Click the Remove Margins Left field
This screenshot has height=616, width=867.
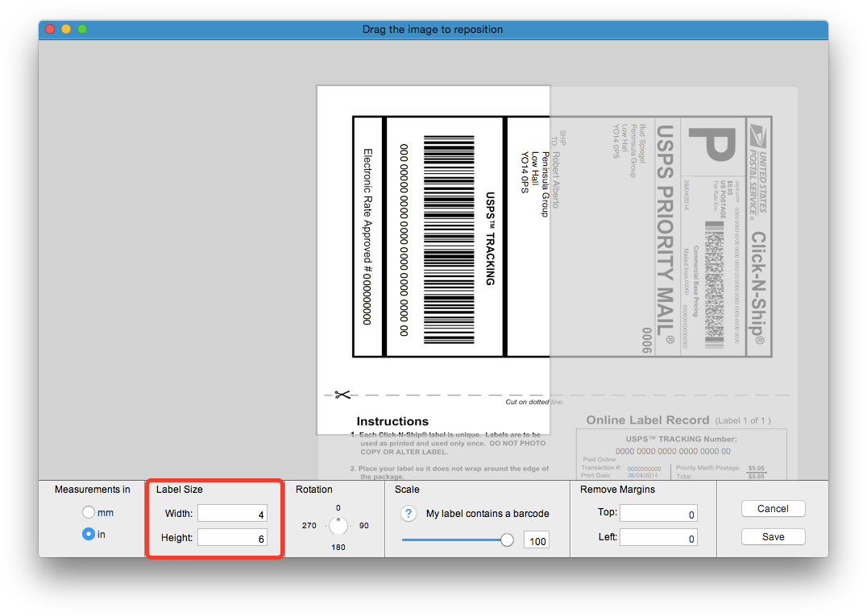pos(658,538)
